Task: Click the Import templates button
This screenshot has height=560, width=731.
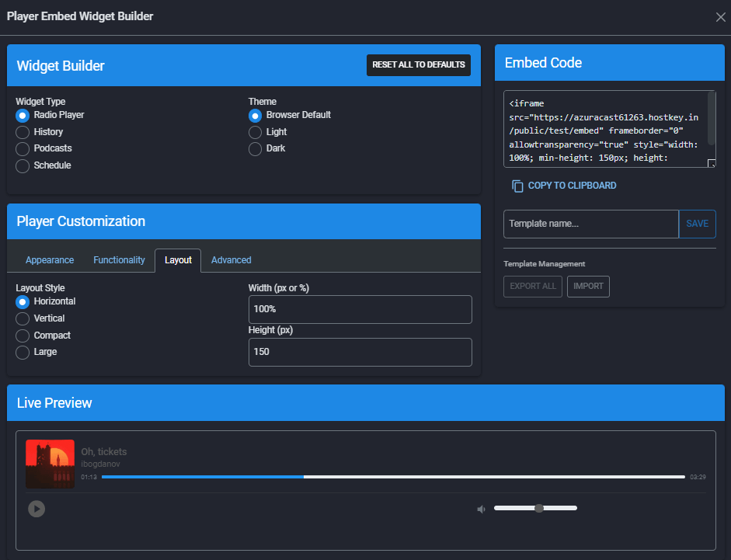Action: click(588, 286)
